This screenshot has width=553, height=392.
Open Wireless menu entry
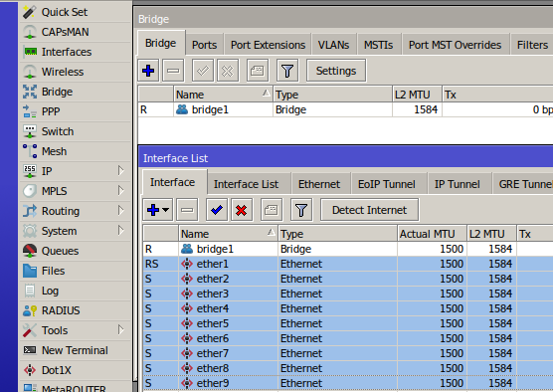tap(76, 72)
